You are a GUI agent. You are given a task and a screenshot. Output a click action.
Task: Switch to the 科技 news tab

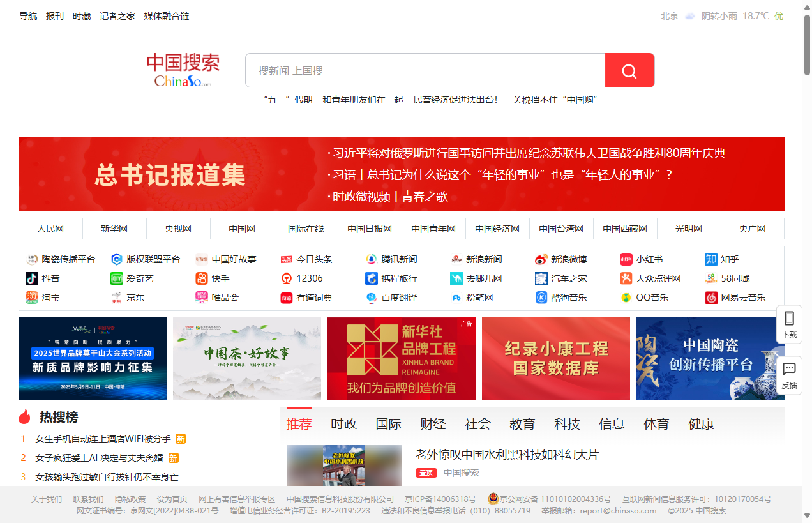pyautogui.click(x=567, y=423)
